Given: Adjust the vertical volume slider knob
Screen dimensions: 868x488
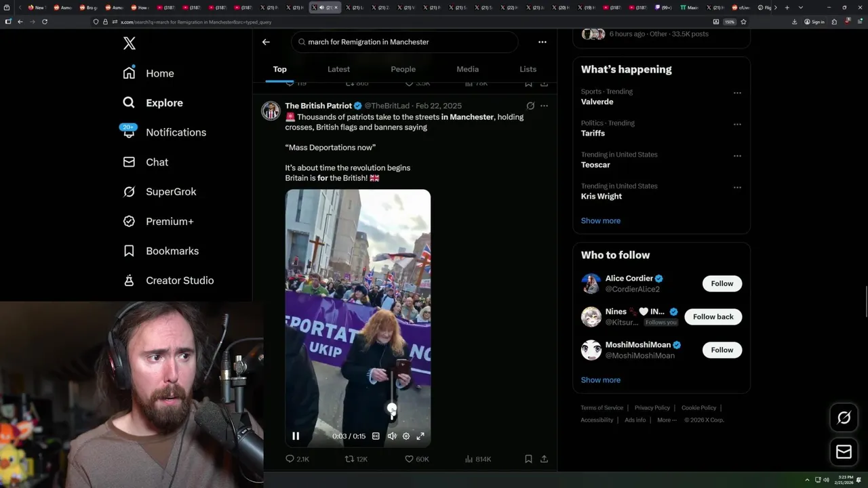Looking at the screenshot, I should click(x=392, y=408).
